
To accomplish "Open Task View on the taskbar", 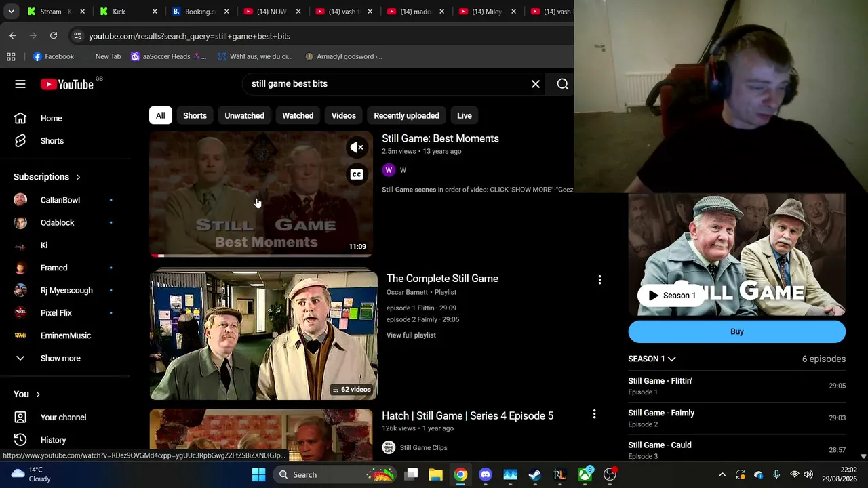I will click(411, 474).
